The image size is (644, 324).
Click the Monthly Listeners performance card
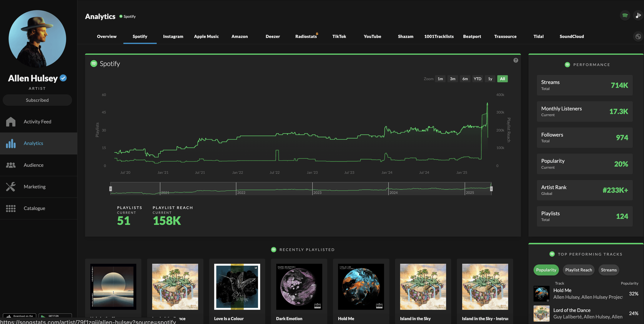585,111
